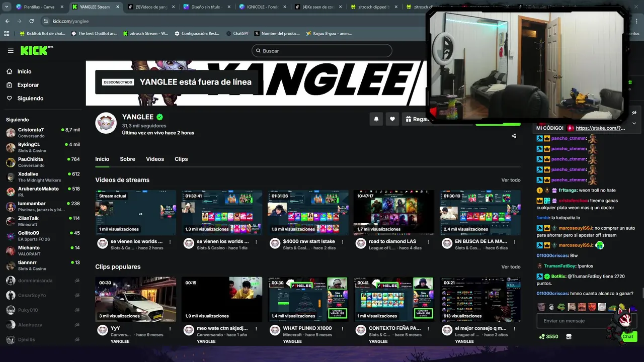Follow the channel with the heart button

[392, 119]
